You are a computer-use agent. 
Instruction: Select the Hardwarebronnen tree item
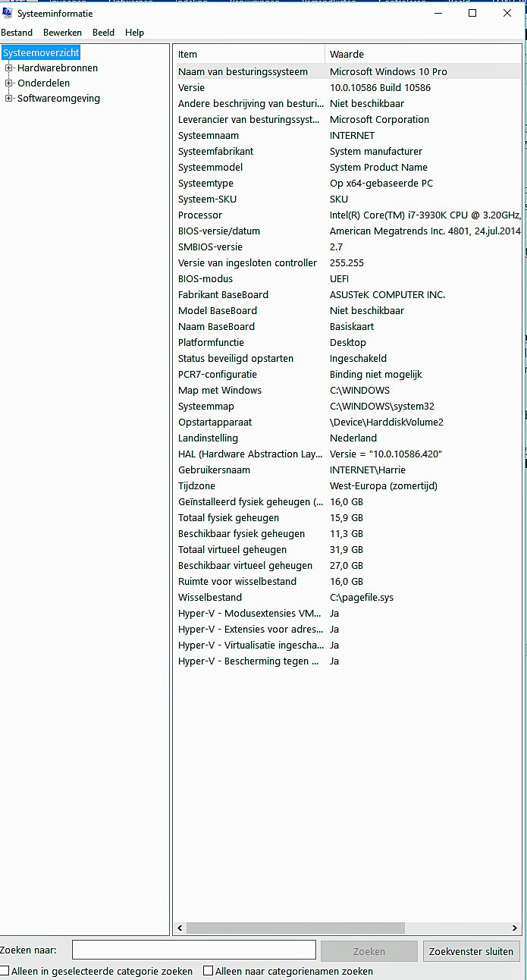click(x=58, y=68)
